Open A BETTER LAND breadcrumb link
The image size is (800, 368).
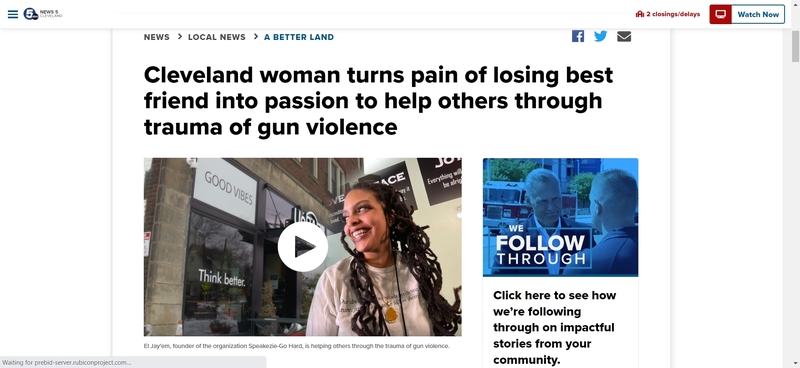[x=299, y=37]
